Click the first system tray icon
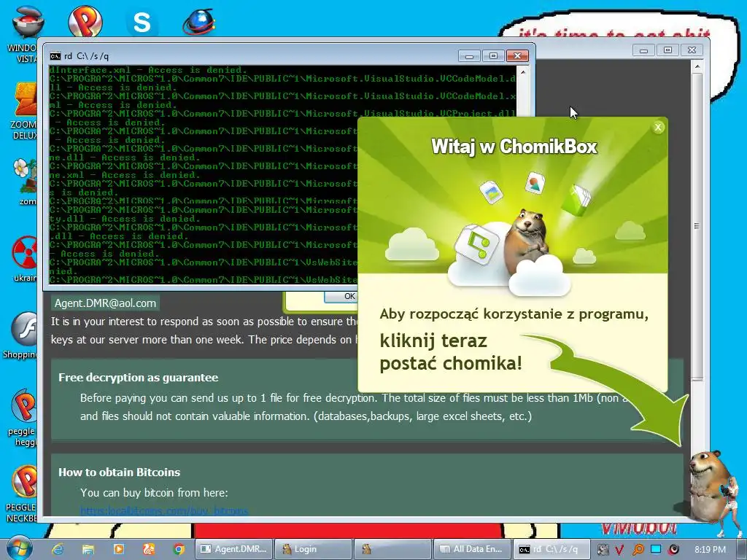Image resolution: width=747 pixels, height=560 pixels. (x=603, y=550)
